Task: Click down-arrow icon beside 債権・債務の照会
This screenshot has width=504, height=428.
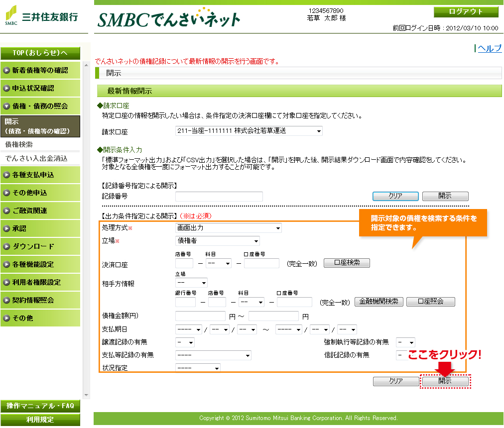Action: click(x=6, y=107)
